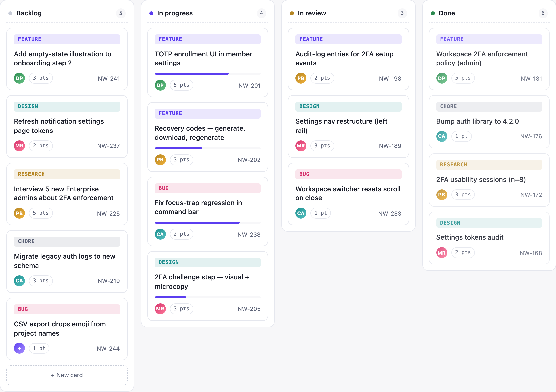Click the Done card count badge 6
The image size is (556, 392).
(x=543, y=13)
